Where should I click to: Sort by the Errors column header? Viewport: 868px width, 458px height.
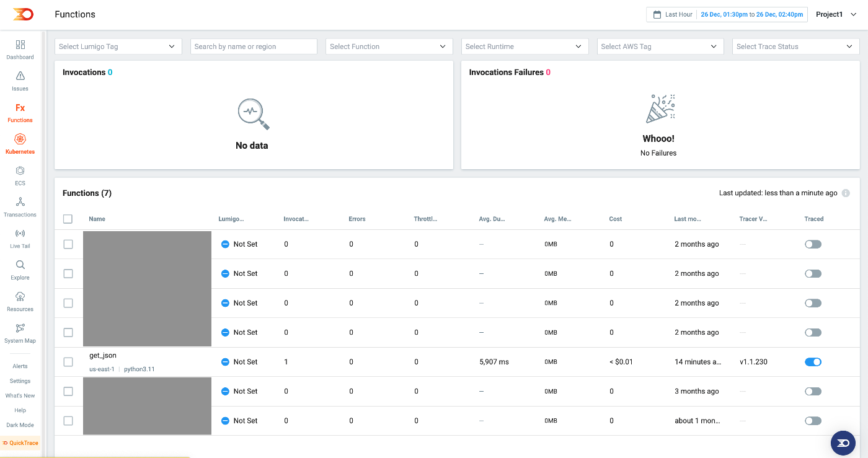pos(357,219)
